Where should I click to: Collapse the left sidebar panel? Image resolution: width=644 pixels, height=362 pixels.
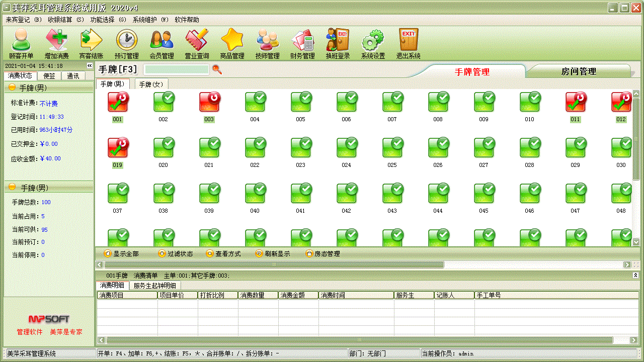(90, 66)
